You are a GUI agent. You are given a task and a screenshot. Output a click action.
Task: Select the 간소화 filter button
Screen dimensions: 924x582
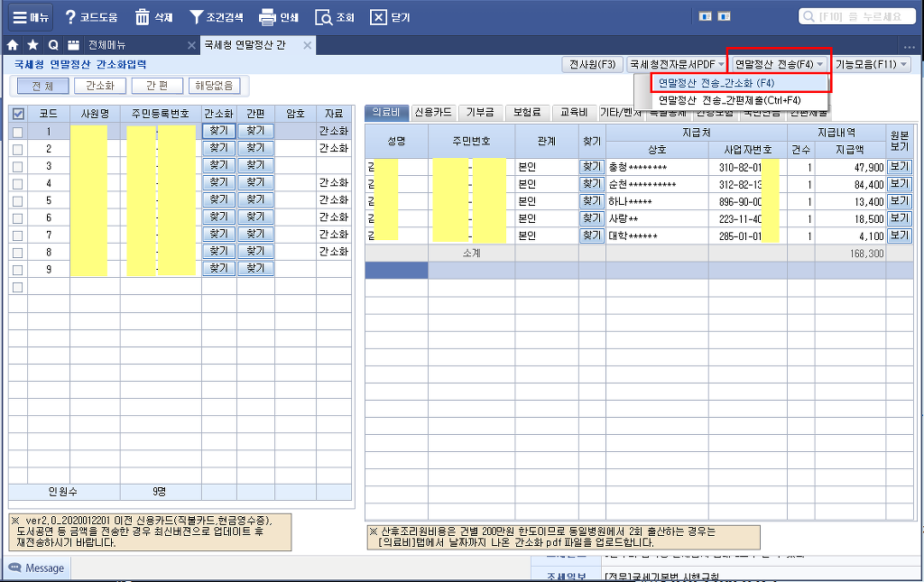(99, 86)
